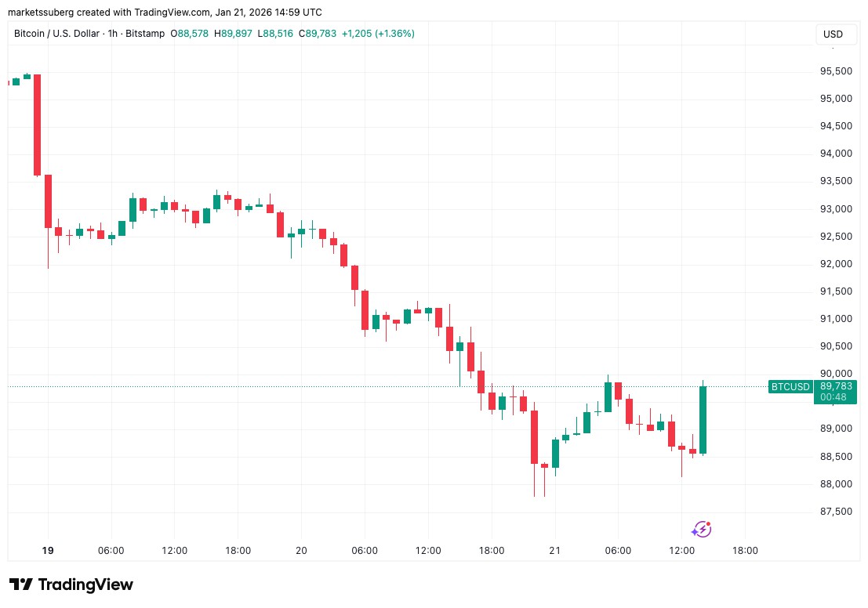Click the 19 date marker on time axis
This screenshot has height=608, width=868.
pyautogui.click(x=48, y=551)
